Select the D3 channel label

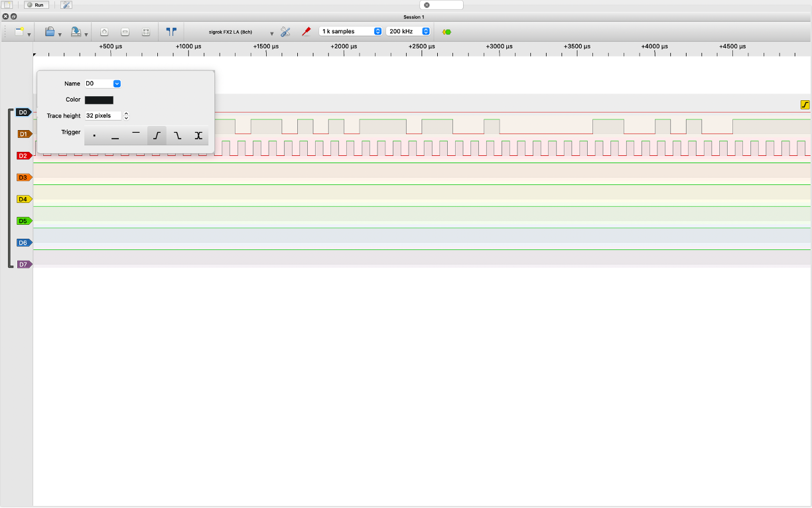pos(23,178)
